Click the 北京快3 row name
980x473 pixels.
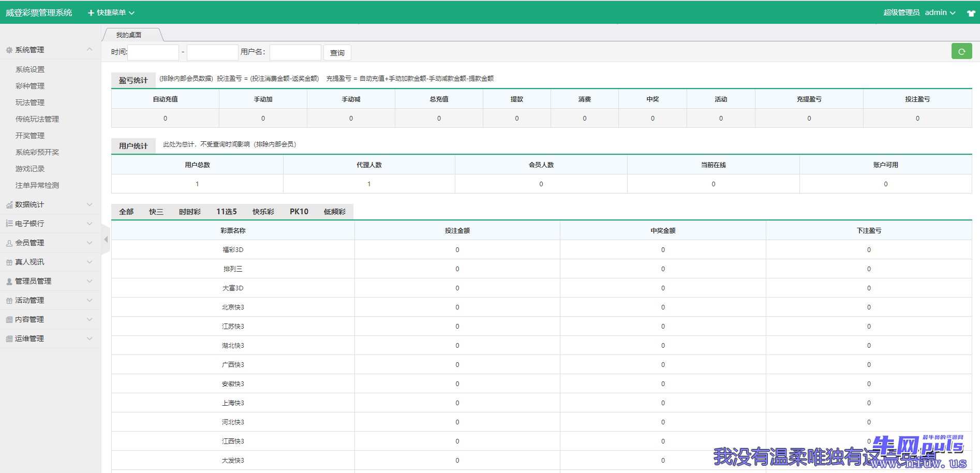pos(233,307)
